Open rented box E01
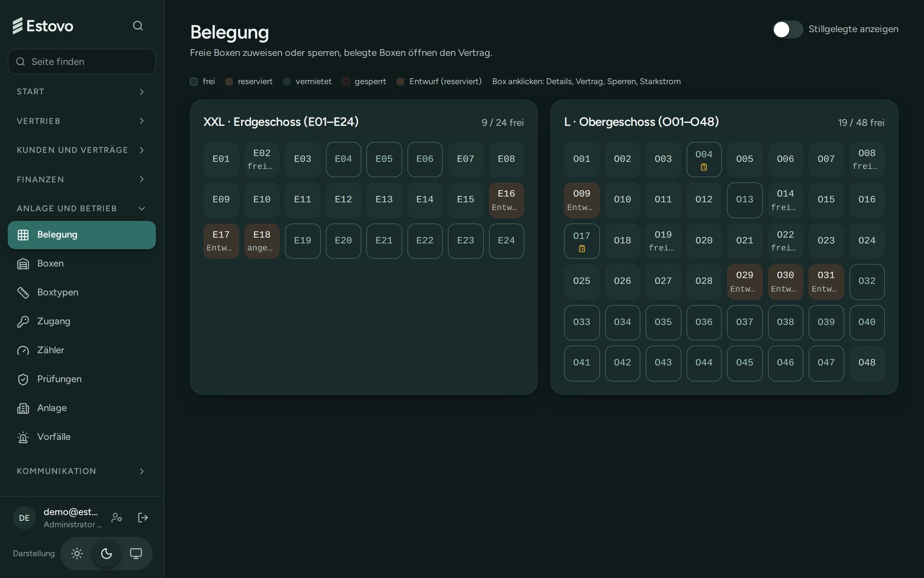 [221, 159]
